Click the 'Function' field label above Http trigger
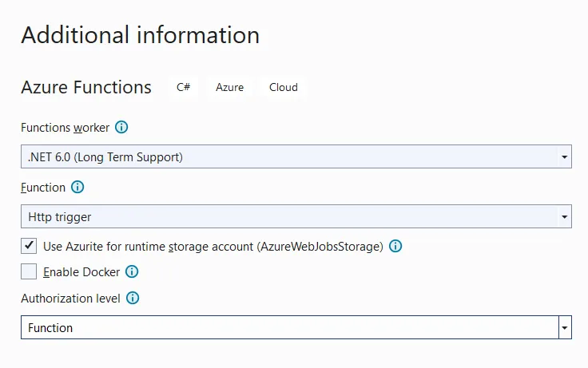This screenshot has width=588, height=368. pos(43,188)
